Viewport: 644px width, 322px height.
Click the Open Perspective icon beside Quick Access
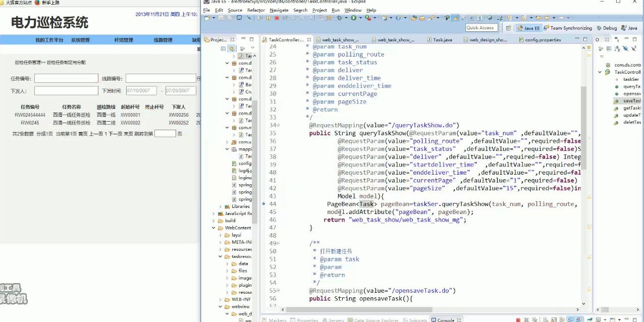pos(509,28)
